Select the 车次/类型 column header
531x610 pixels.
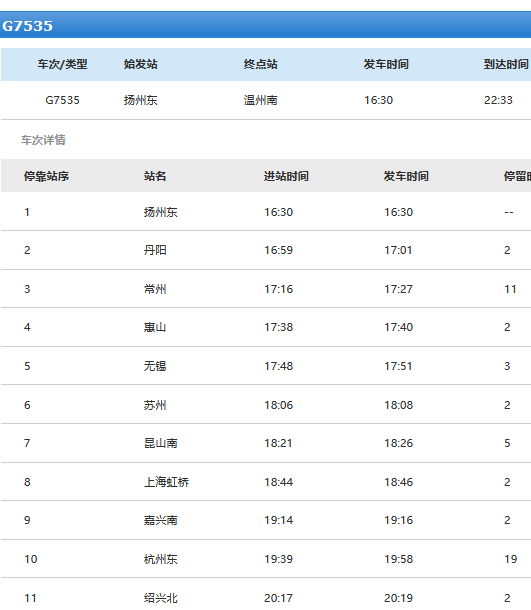click(x=62, y=64)
